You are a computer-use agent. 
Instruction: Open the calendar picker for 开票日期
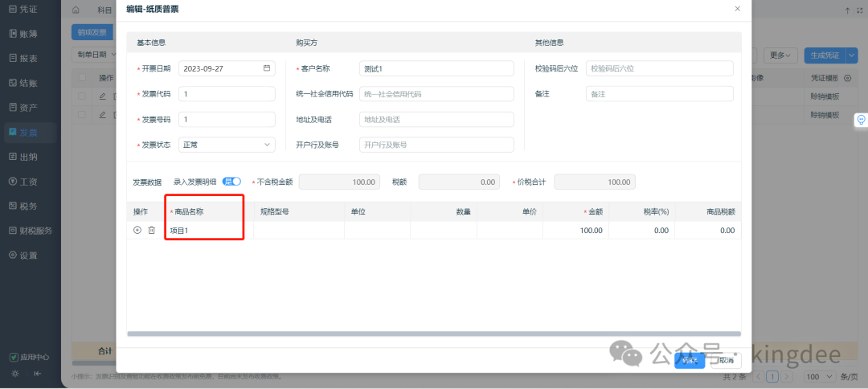point(267,68)
